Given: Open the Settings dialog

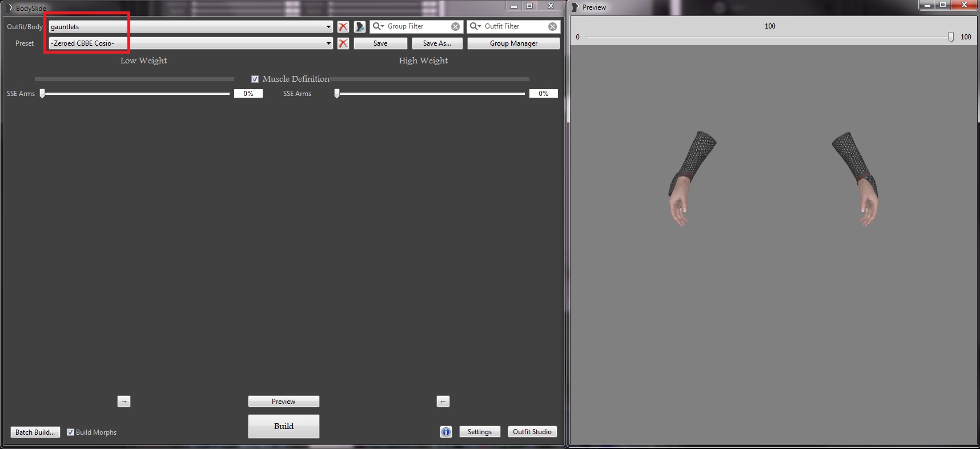Looking at the screenshot, I should (480, 432).
